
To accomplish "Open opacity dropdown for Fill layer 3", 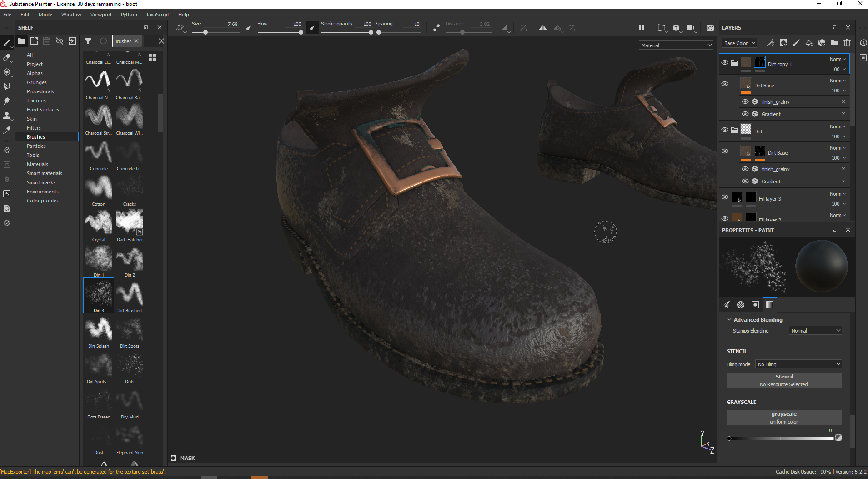I will tap(839, 204).
